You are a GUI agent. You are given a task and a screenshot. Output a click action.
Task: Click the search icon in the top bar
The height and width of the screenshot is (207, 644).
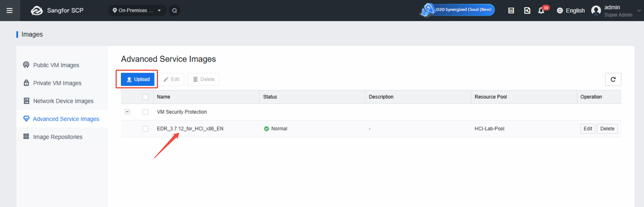[x=174, y=10]
